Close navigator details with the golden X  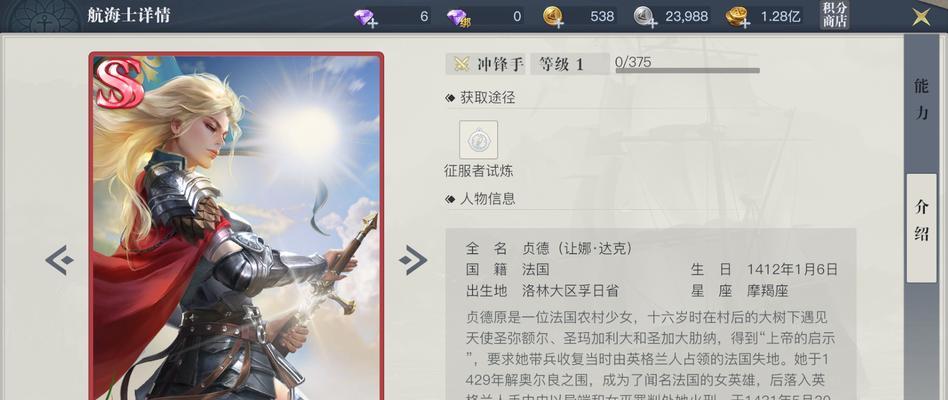coord(921,16)
